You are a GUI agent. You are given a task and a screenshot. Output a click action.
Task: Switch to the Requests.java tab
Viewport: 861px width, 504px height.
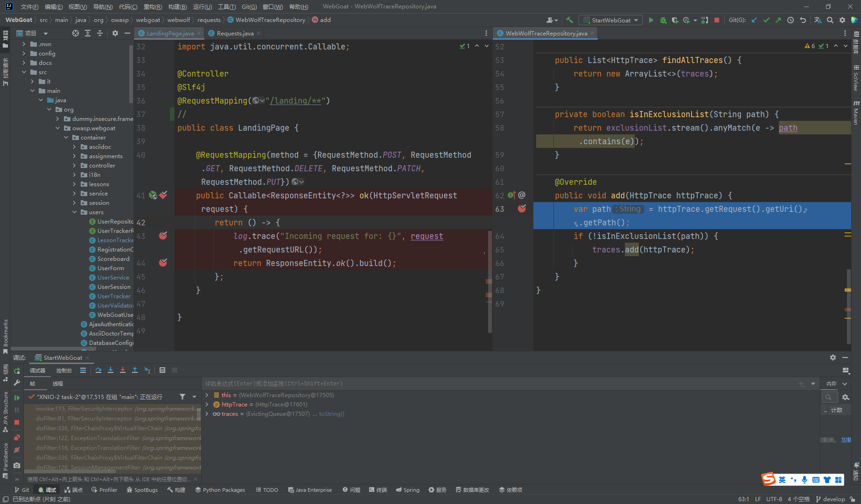(235, 33)
